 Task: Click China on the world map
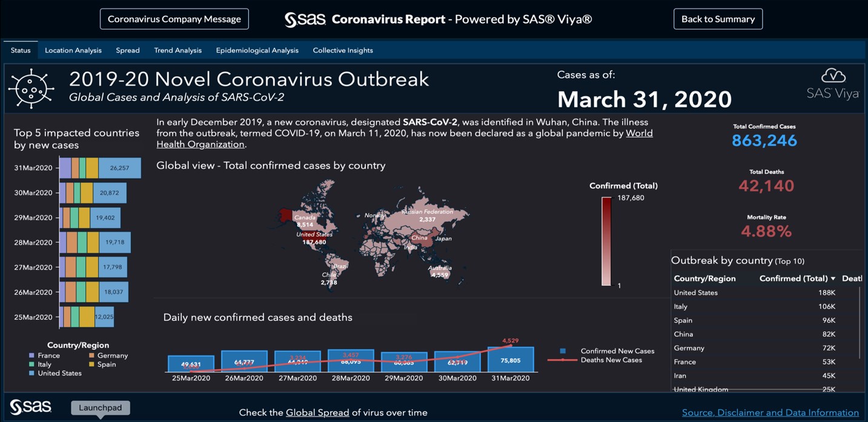(419, 237)
